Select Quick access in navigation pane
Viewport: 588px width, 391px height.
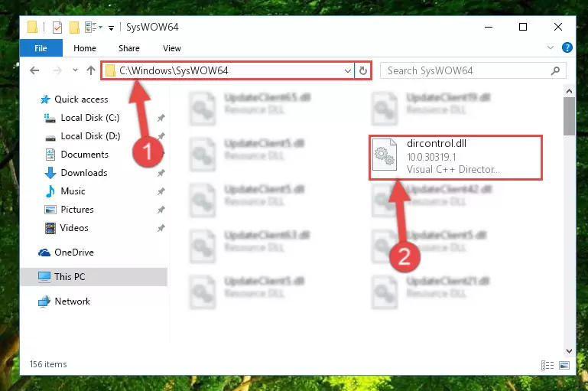click(x=81, y=99)
